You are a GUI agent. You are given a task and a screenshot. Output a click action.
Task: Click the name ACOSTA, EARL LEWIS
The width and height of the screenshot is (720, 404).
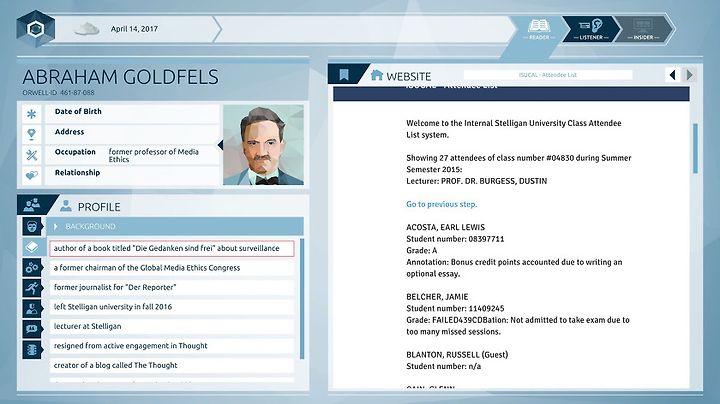pyautogui.click(x=445, y=227)
